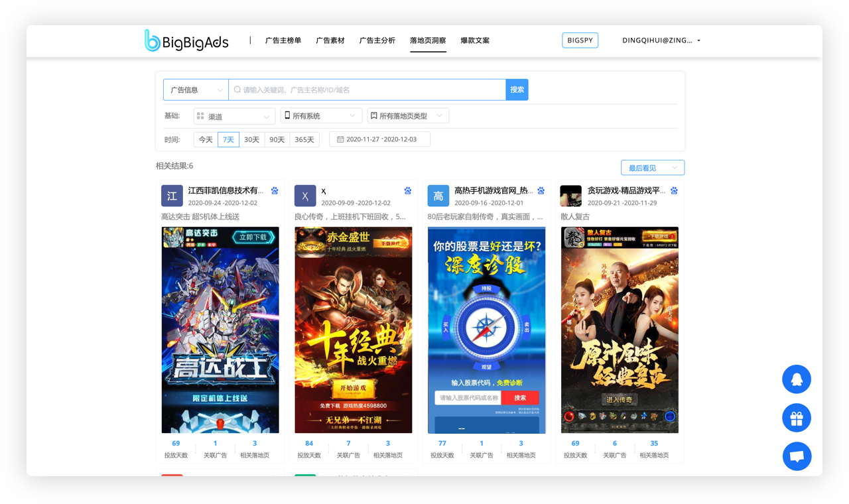The width and height of the screenshot is (849, 504).
Task: Click Baidu paw icon on 贪玩游戏 card
Action: click(x=674, y=190)
